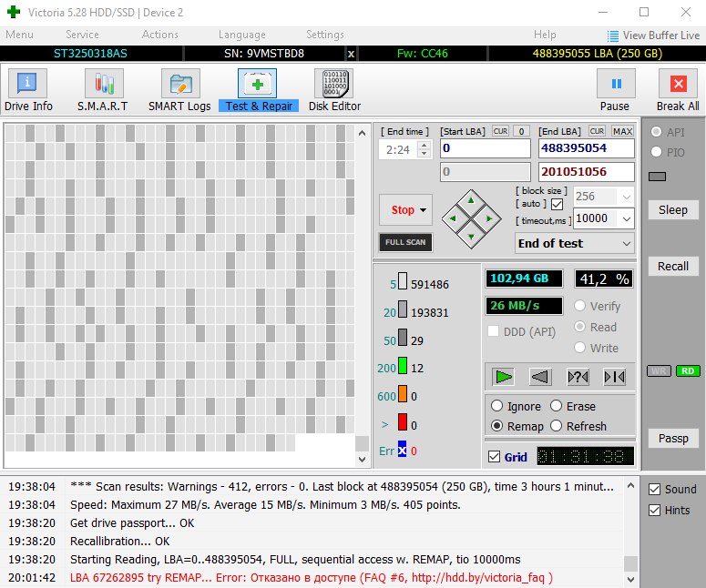Click the End LBA 488395054 field
The width and height of the screenshot is (706, 588).
587,148
